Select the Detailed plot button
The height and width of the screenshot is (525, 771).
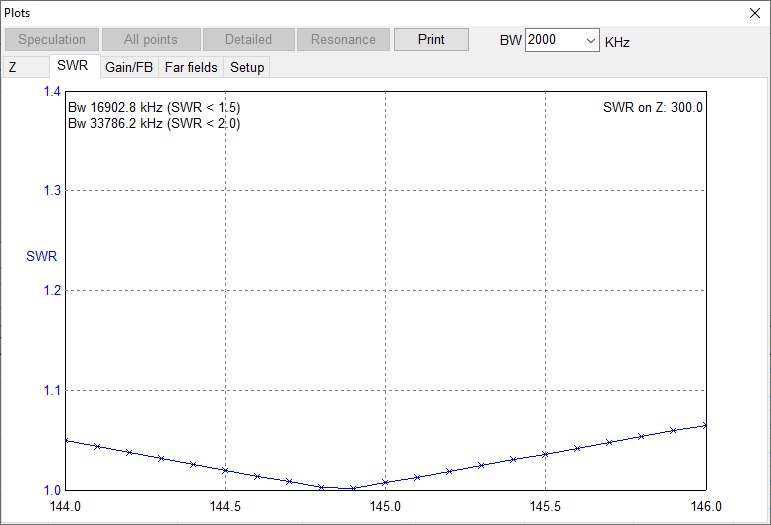[x=248, y=40]
